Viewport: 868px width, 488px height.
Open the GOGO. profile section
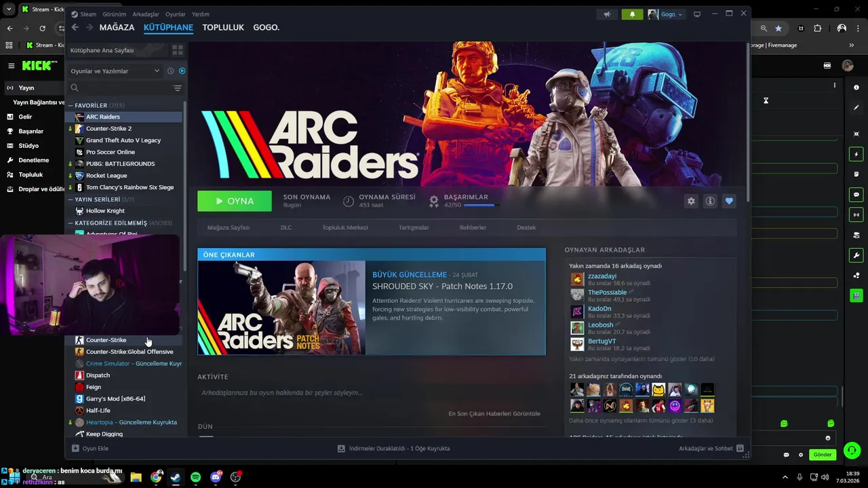coord(267,28)
